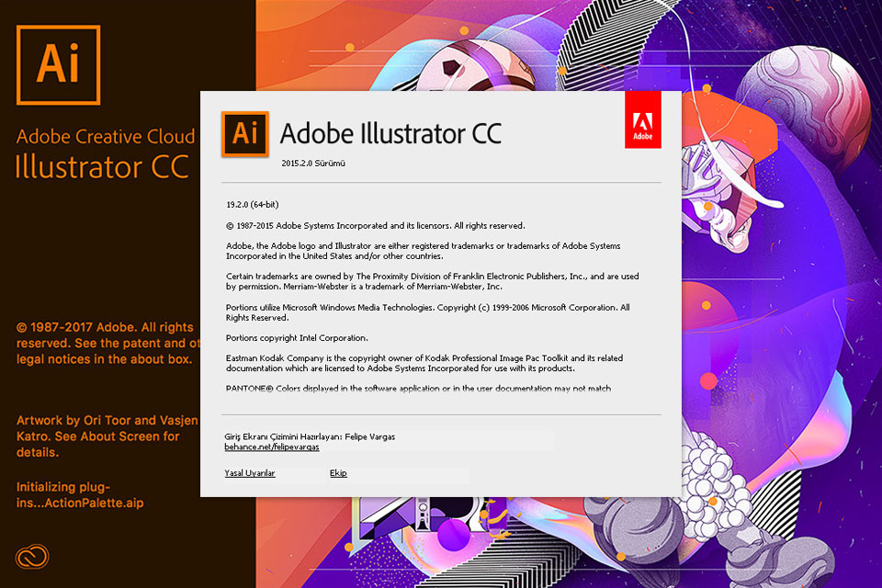Click the Felipe Vargas splash credit line
Viewport: 882px width, 588px height.
pos(310,436)
